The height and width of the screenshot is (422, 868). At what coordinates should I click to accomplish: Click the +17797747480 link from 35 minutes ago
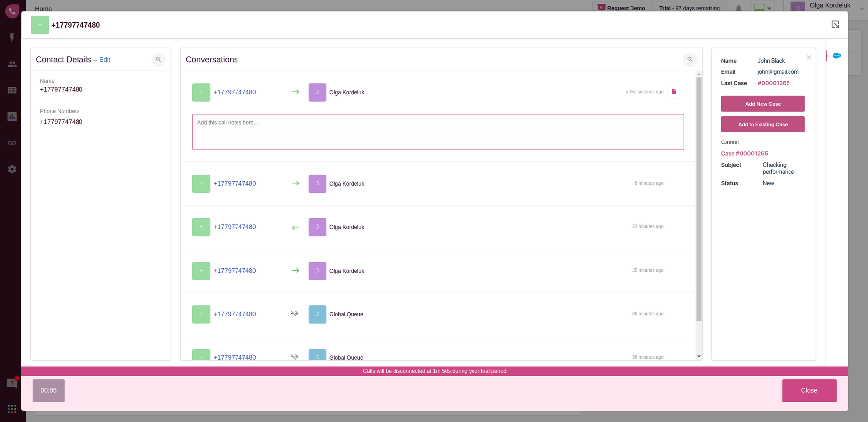pyautogui.click(x=235, y=271)
